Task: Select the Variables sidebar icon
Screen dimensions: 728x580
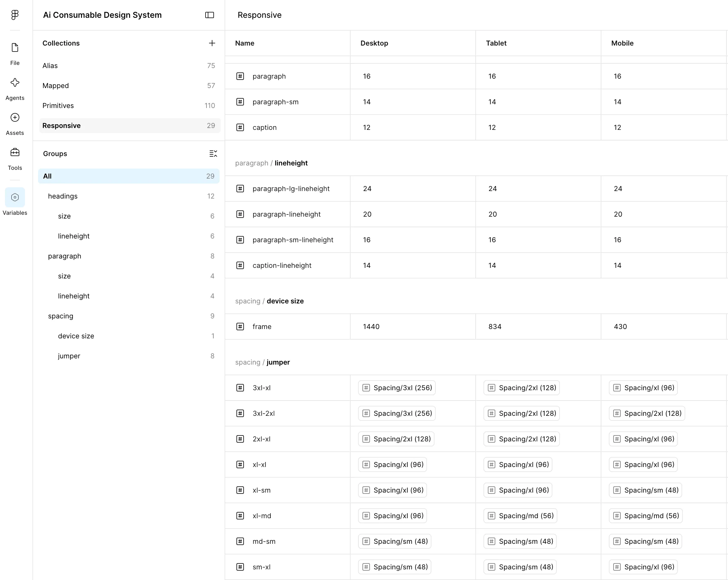Action: click(15, 197)
